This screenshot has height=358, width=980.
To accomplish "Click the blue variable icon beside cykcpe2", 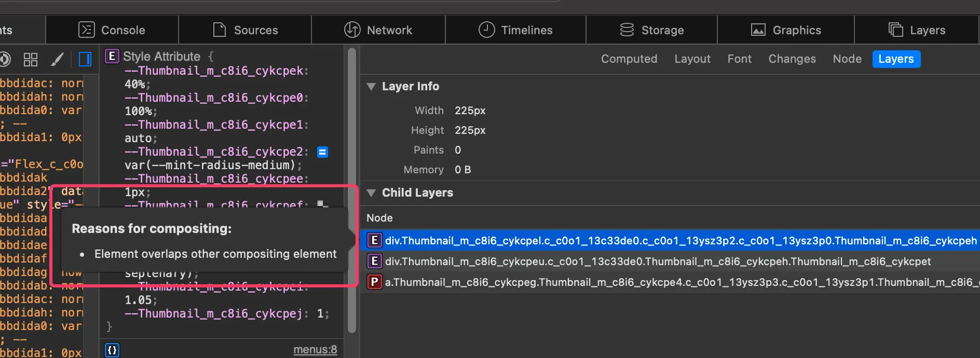I will tap(322, 152).
